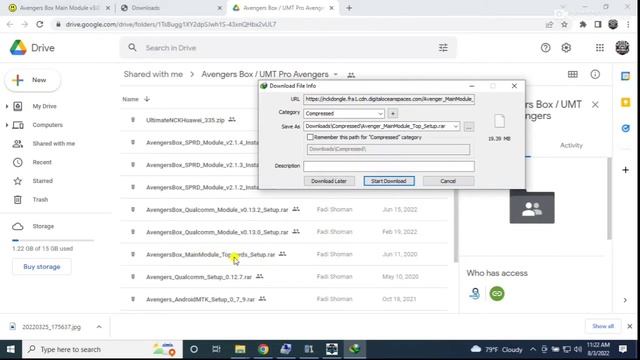Expand Computers tree
Screen dimensions: 640x360
click(7, 125)
